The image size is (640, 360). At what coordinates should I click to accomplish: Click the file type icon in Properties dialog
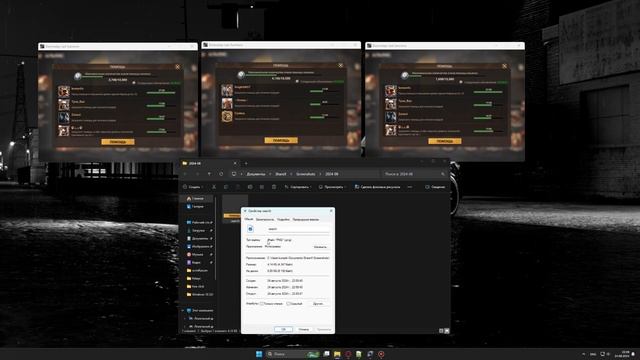point(250,229)
